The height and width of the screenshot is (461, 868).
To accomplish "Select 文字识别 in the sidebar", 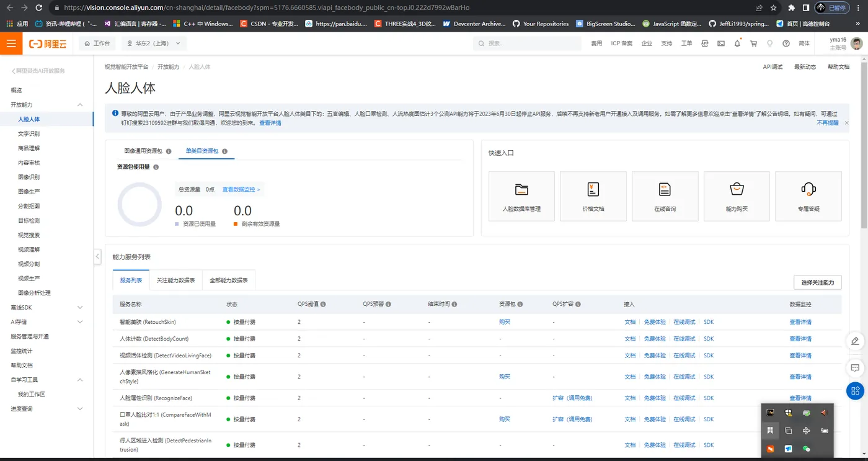I will [29, 133].
